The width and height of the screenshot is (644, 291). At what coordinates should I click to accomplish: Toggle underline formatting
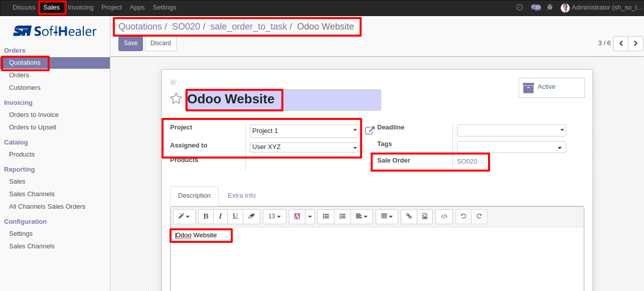235,216
